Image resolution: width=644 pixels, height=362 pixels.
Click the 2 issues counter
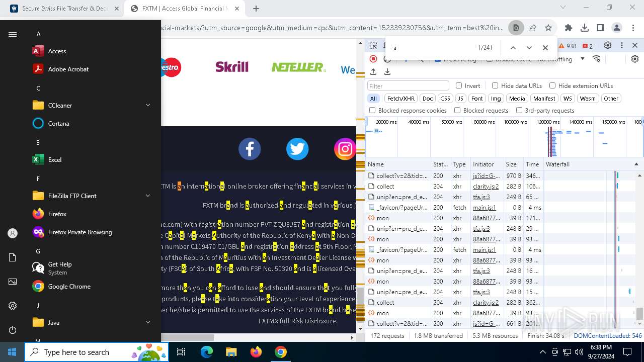[588, 46]
